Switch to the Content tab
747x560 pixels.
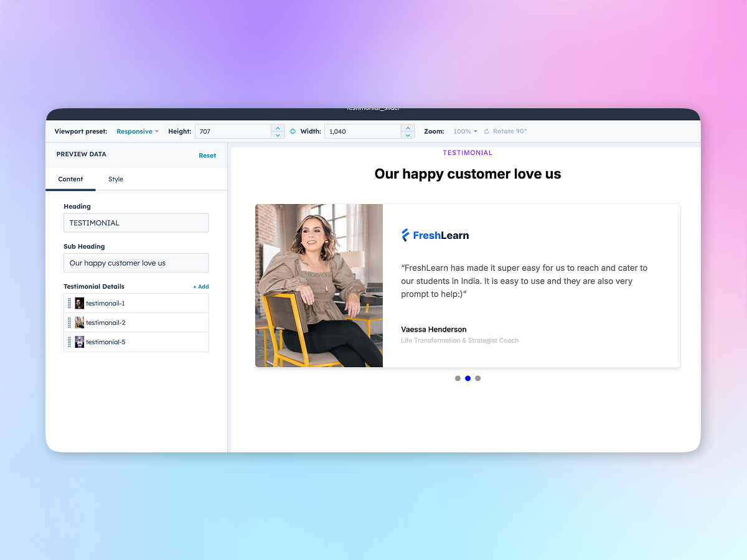[x=70, y=179]
